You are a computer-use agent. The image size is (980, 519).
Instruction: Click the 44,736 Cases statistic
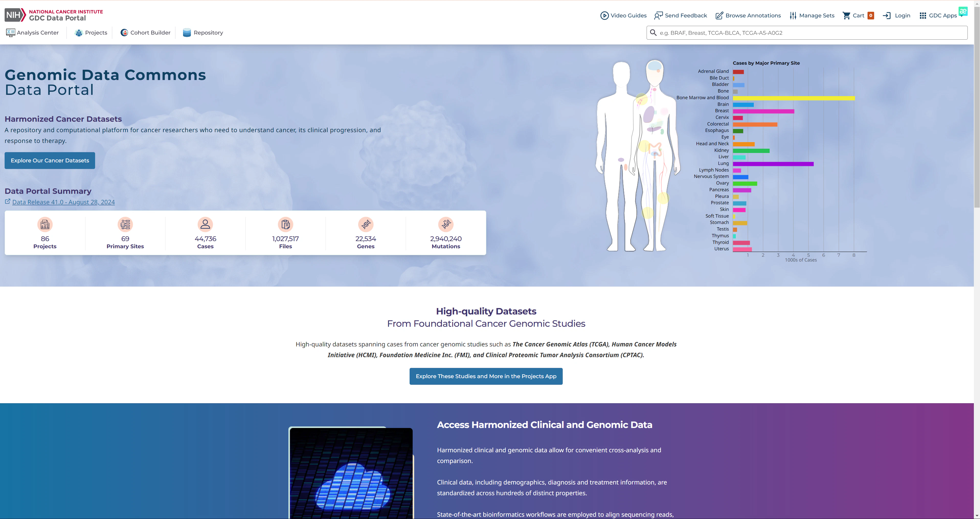pyautogui.click(x=206, y=242)
